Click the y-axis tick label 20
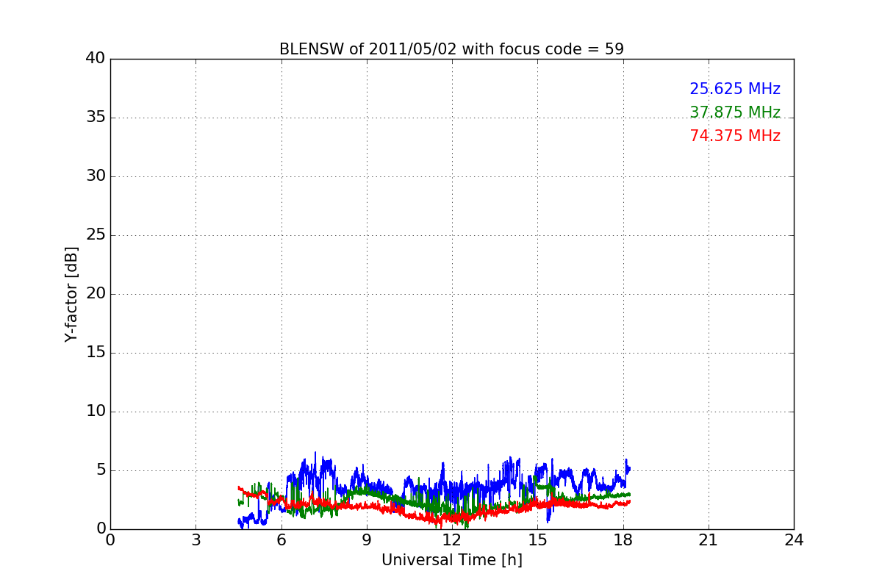The height and width of the screenshot is (588, 882). coord(96,294)
